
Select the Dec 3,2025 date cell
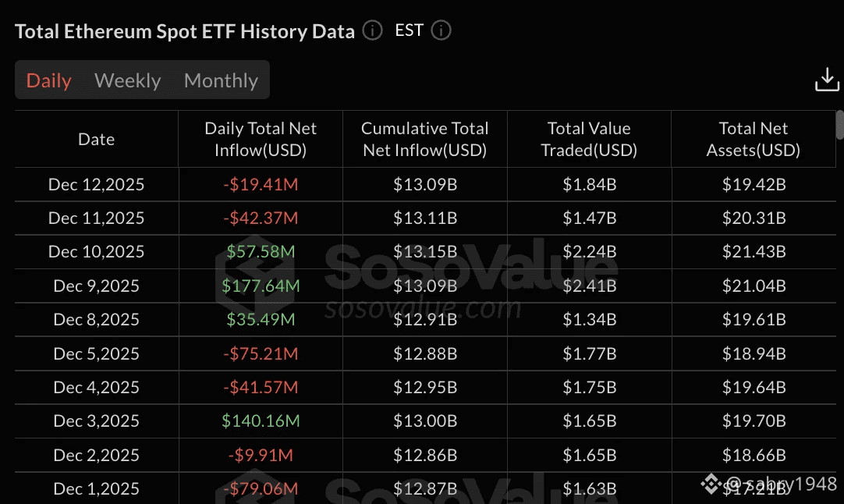click(x=97, y=421)
